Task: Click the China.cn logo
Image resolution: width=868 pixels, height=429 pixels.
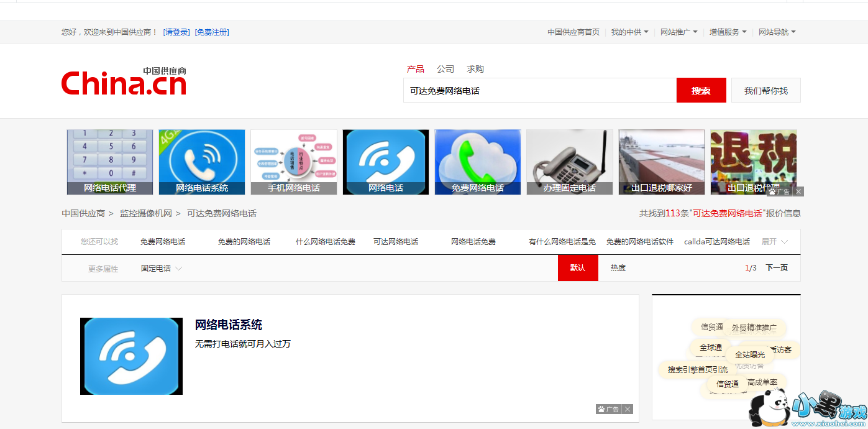Action: [124, 81]
